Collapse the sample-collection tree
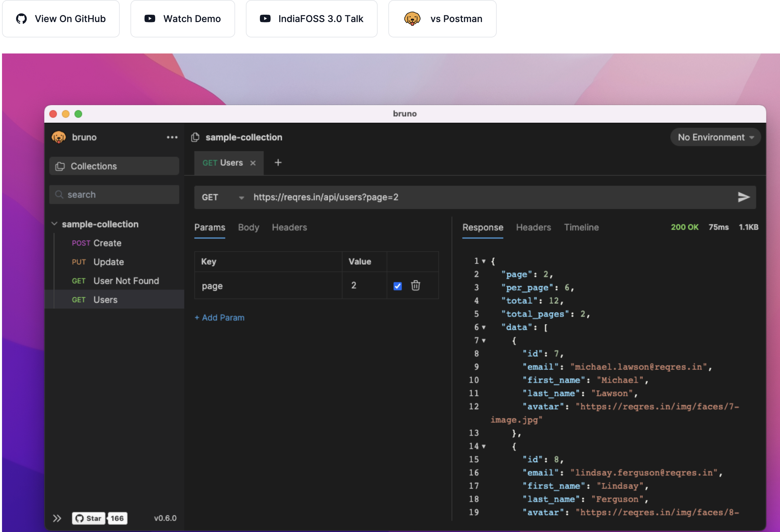Image resolution: width=780 pixels, height=532 pixels. (x=55, y=224)
